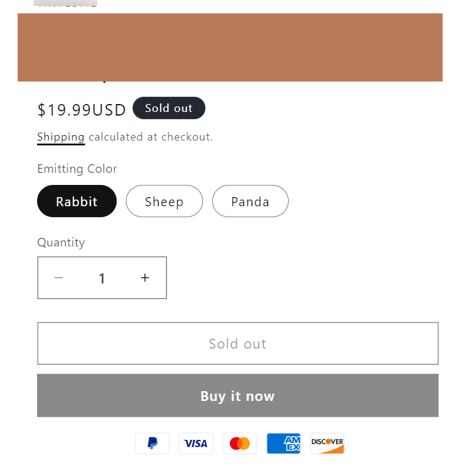Click the dark Sold out badge

[x=168, y=108]
